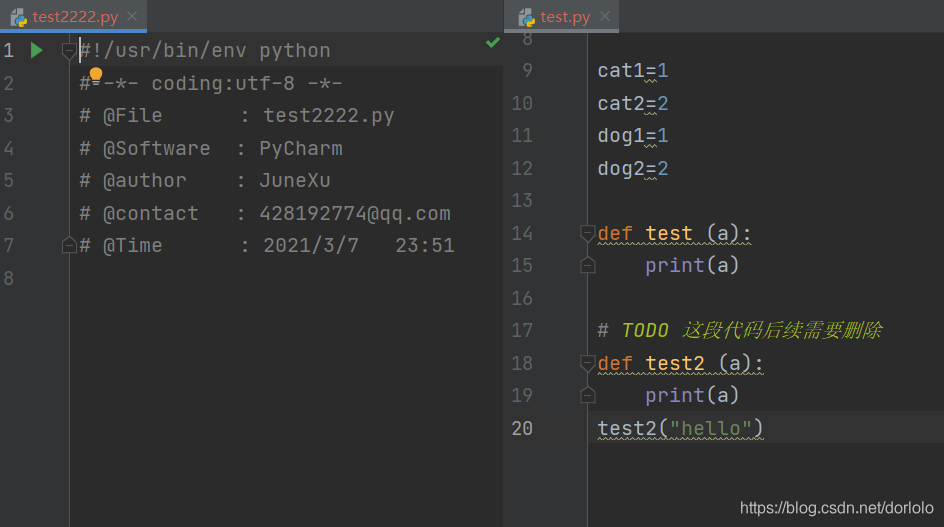Click the 'dog2=2' code line
This screenshot has height=527, width=944.
tap(633, 168)
